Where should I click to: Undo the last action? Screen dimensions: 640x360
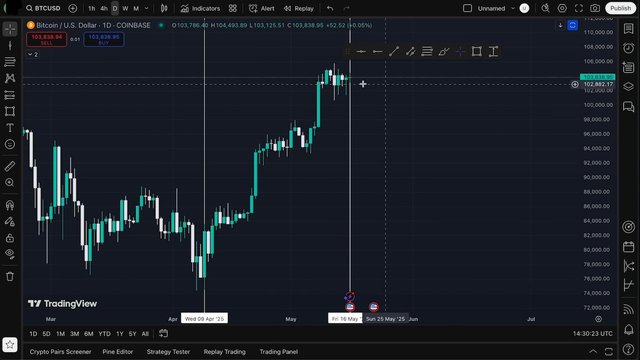pos(330,8)
